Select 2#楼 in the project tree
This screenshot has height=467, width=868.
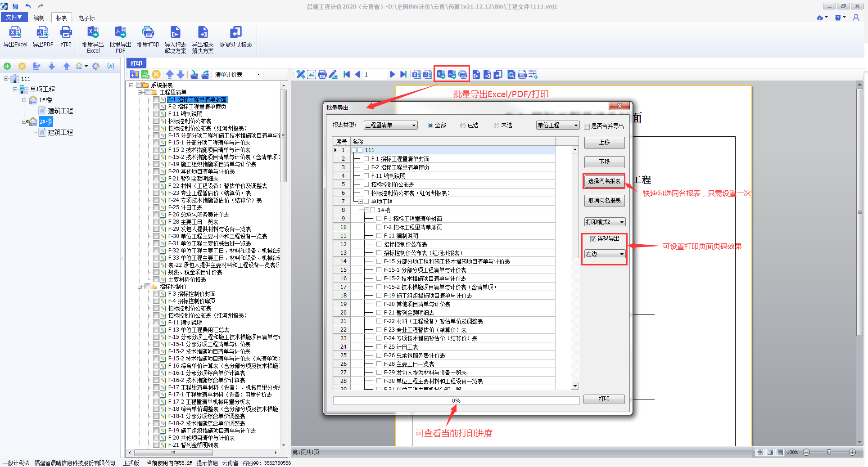click(45, 121)
